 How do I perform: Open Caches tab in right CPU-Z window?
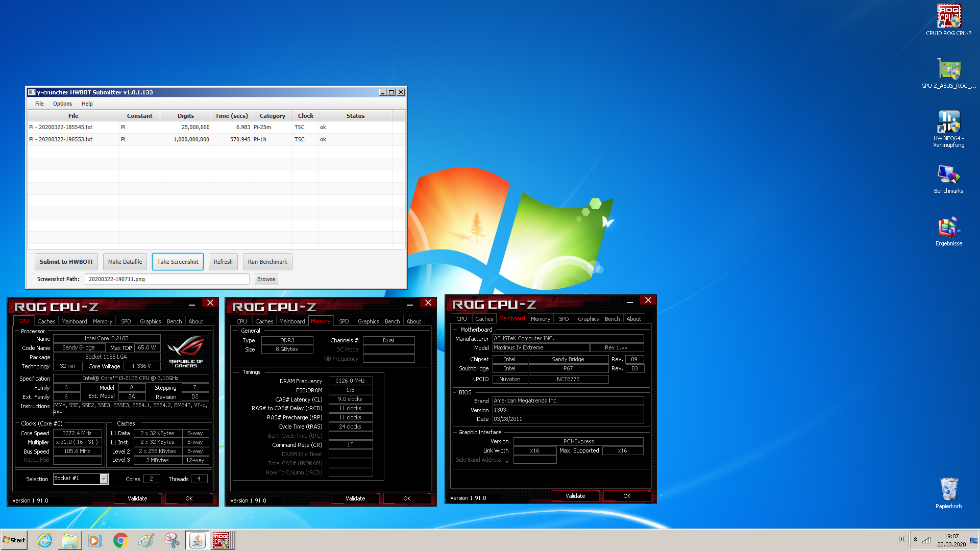[x=484, y=319]
